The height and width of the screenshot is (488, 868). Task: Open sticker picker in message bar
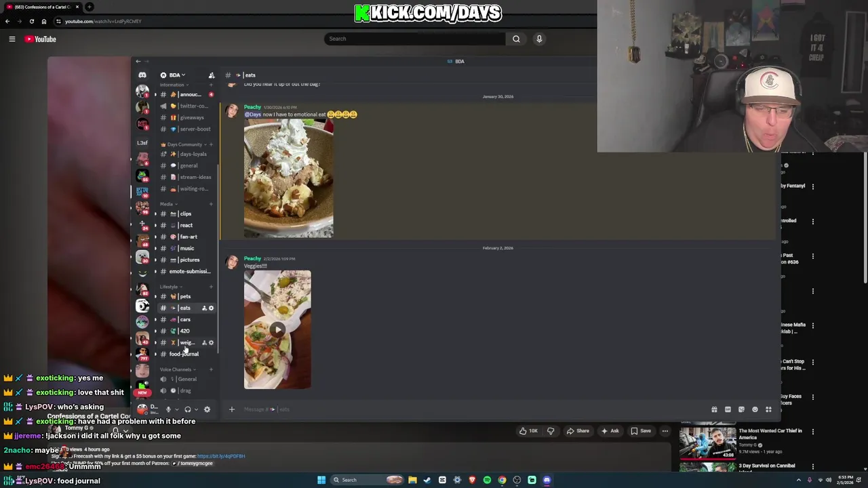[x=741, y=409]
